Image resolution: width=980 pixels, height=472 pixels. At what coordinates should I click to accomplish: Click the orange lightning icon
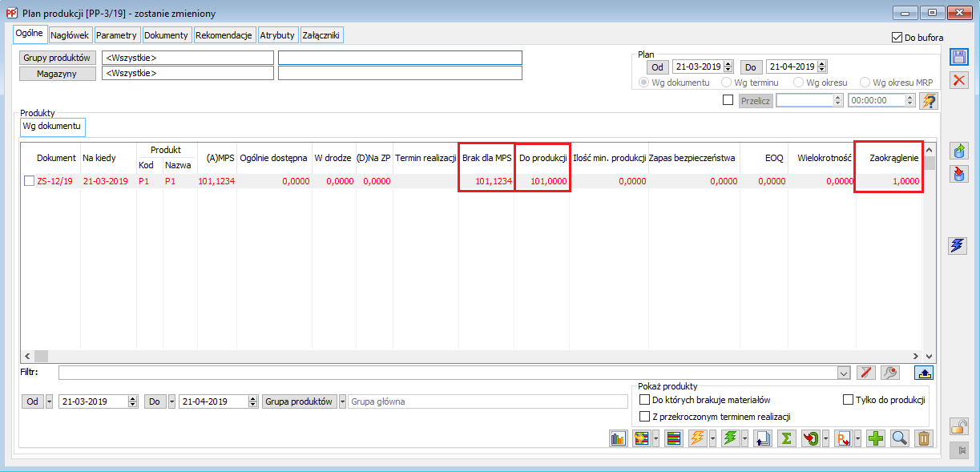pyautogui.click(x=697, y=438)
